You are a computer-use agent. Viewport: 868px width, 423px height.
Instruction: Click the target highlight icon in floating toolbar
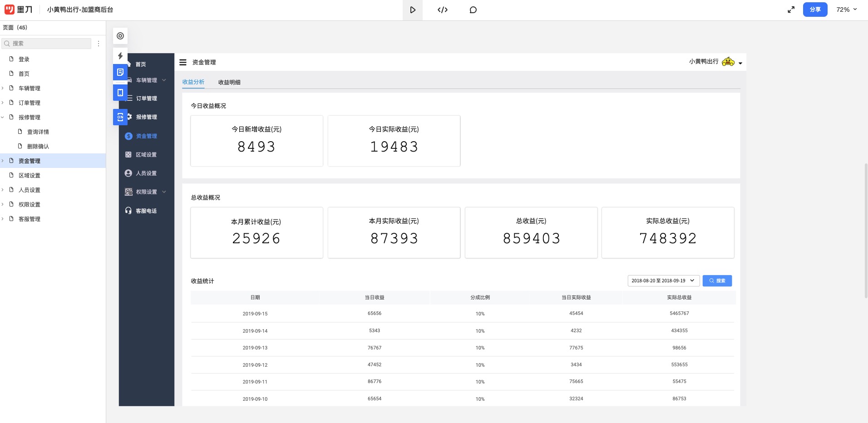[x=120, y=36]
